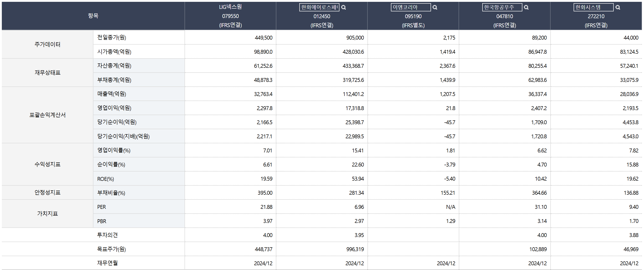Viewport: 644px width, 270px height.
Task: Select the 주가데이터 category cell
Action: (48, 44)
